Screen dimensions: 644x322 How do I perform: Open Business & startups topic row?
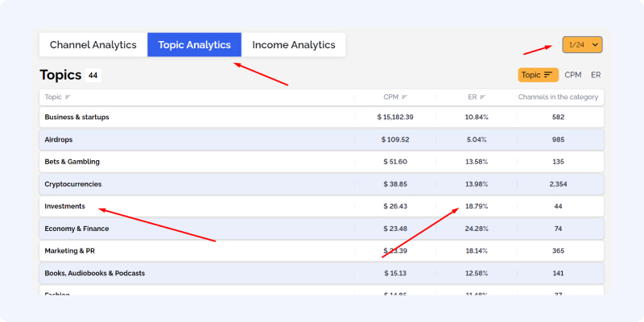321,117
